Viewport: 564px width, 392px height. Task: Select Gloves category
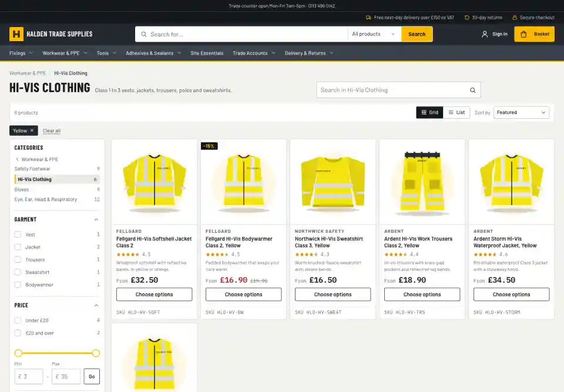(x=57, y=189)
